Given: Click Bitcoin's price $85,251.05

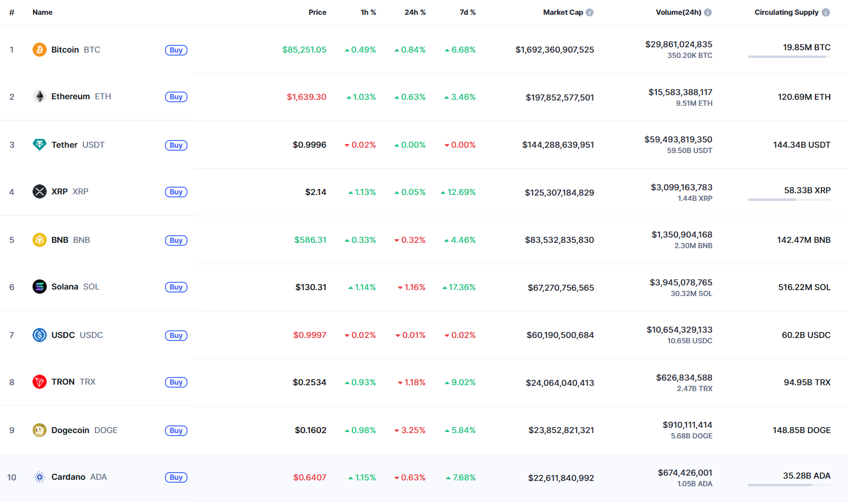Looking at the screenshot, I should (x=305, y=50).
